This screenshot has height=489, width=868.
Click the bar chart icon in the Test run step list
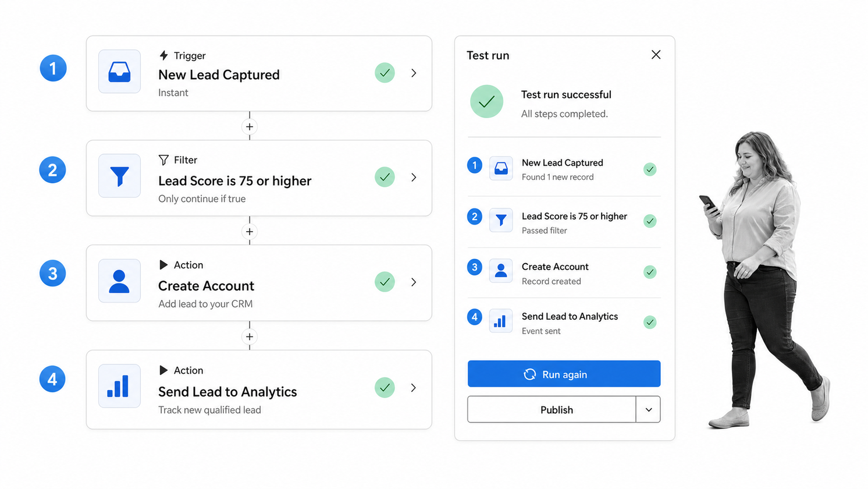[501, 321]
